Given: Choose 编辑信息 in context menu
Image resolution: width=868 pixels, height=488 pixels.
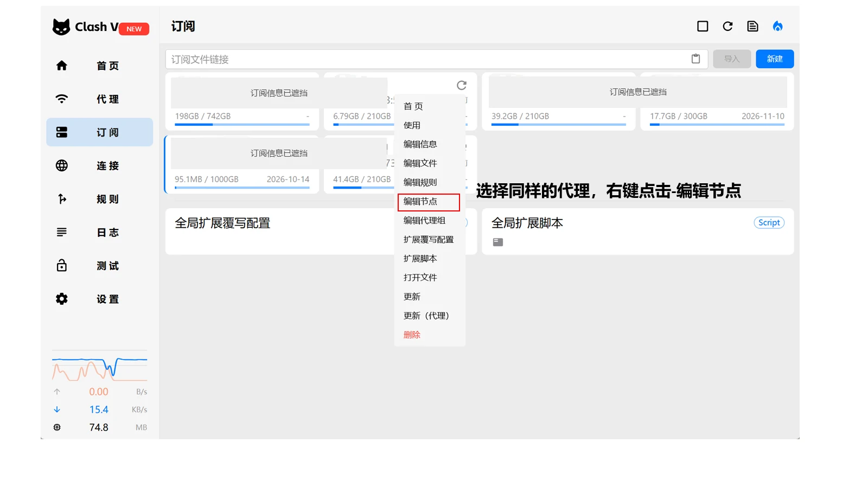Looking at the screenshot, I should tap(430, 144).
